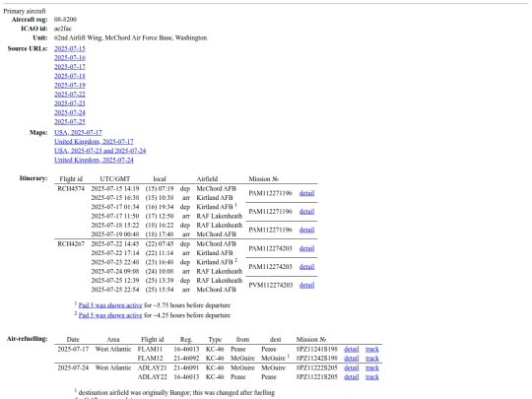Open track link for tanker ADLAY22
The height and width of the screenshot is (399, 532).
click(x=371, y=377)
